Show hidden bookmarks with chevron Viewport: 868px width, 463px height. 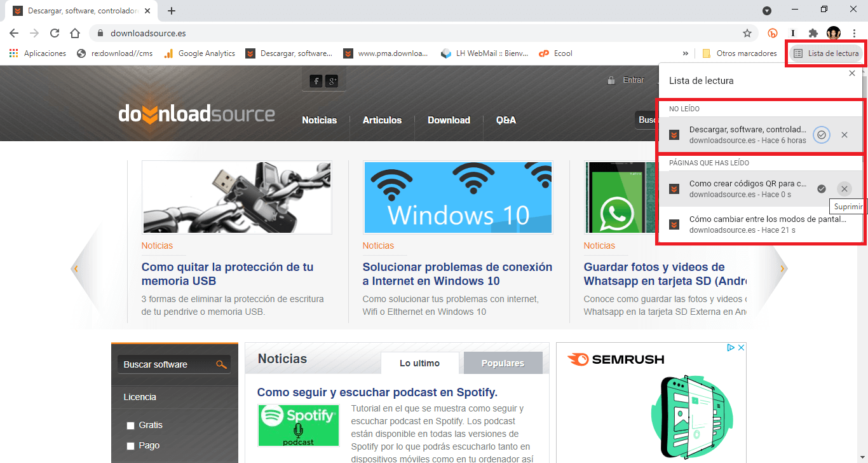(x=686, y=53)
